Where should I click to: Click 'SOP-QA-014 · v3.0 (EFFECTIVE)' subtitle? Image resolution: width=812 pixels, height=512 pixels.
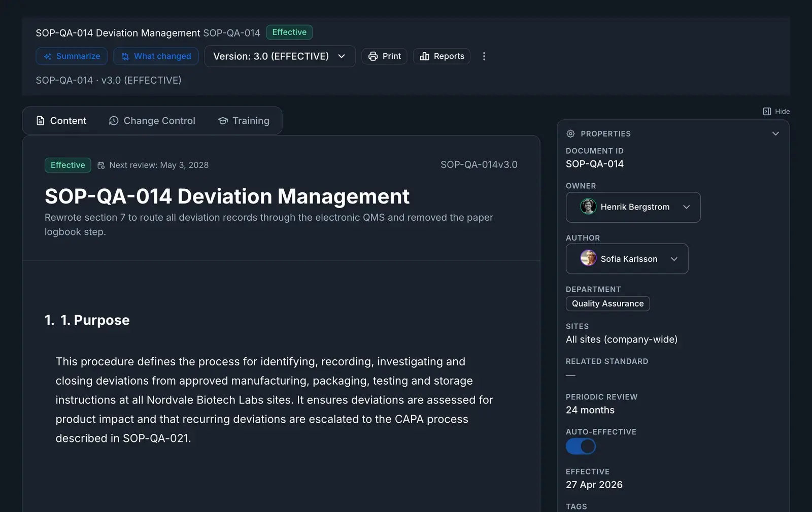coord(109,80)
